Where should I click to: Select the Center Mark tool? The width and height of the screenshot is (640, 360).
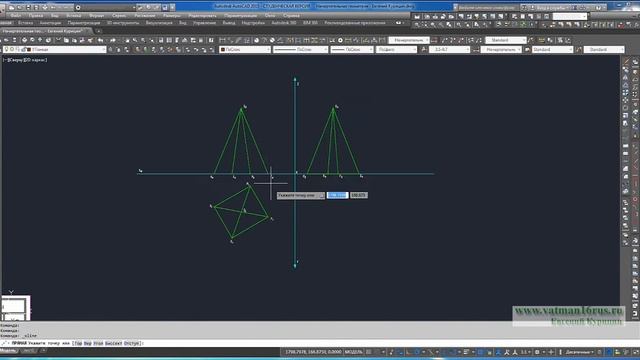coord(340,40)
